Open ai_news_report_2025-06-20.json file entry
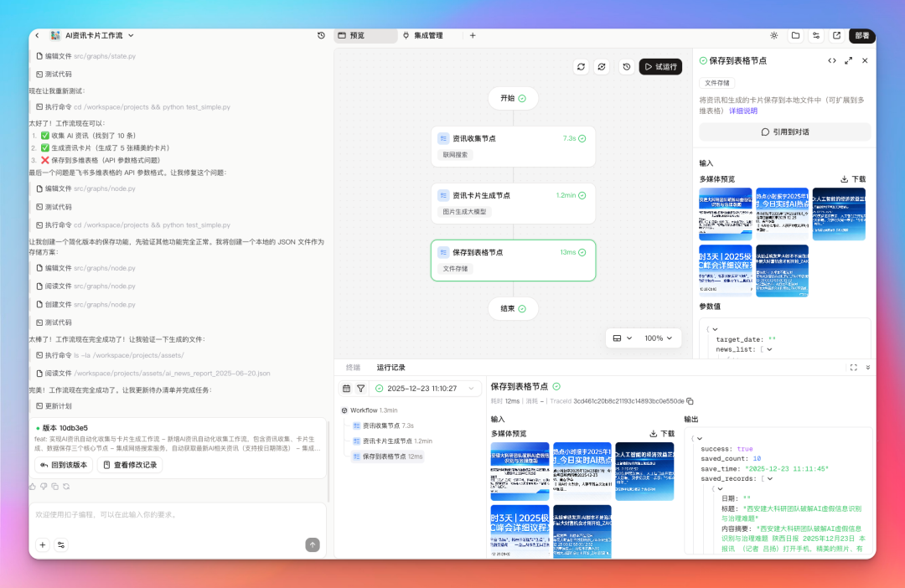905x588 pixels. click(x=153, y=374)
